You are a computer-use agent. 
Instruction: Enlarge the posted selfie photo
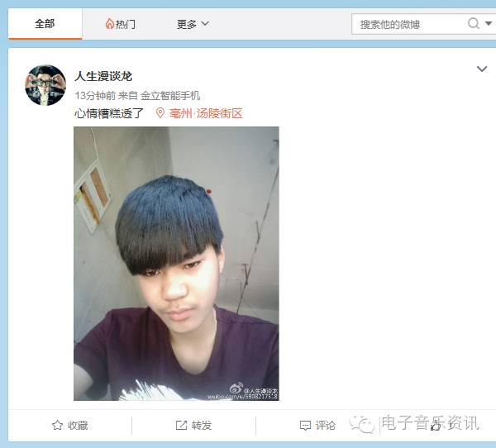pyautogui.click(x=176, y=264)
